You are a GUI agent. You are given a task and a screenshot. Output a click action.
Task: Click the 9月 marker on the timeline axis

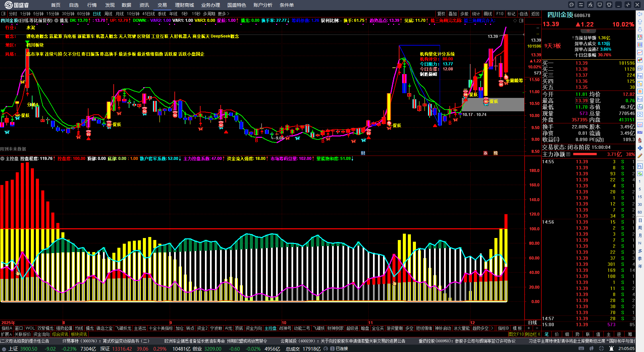coord(170,323)
